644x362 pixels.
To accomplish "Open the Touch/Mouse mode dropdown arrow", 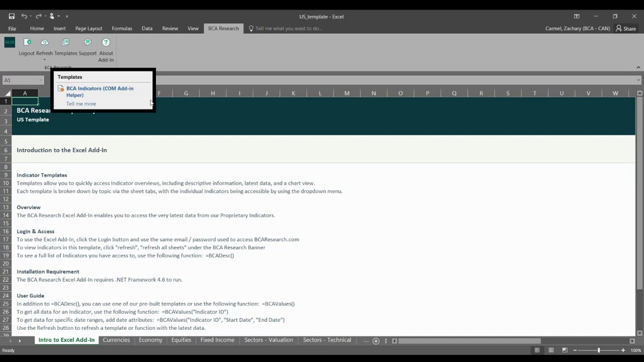I will (58, 17).
